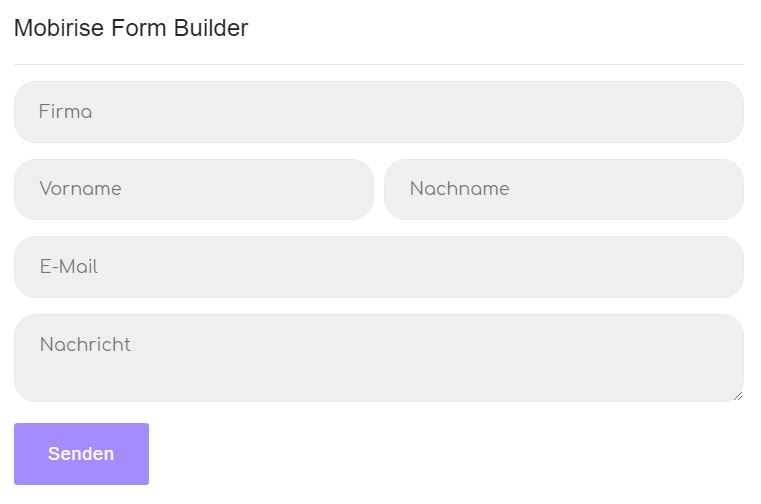Submit the form via Senden
Viewport: 761px width, 504px height.
(81, 454)
